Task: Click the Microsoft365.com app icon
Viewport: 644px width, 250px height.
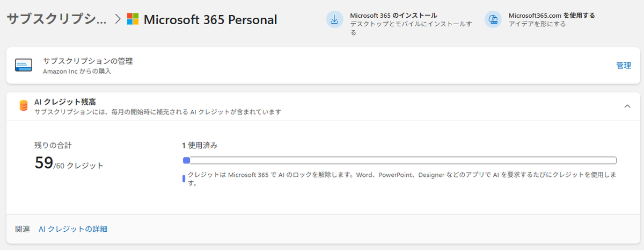Action: [493, 19]
